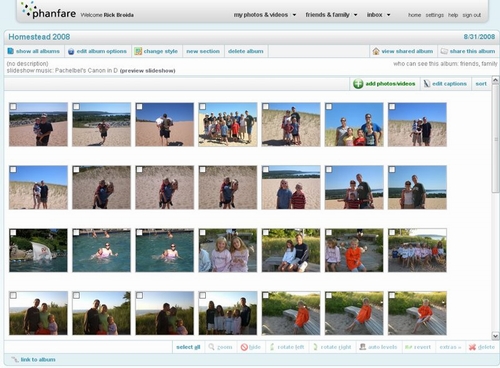Viewport: 500px width, 368px height.
Task: Click the (no description) text
Action: tap(27, 64)
